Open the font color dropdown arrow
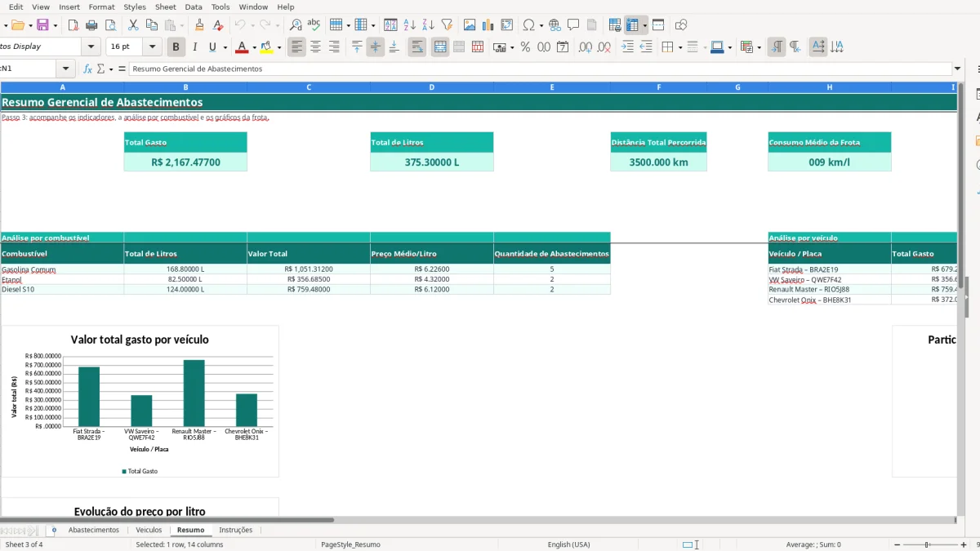980x551 pixels. pos(254,47)
